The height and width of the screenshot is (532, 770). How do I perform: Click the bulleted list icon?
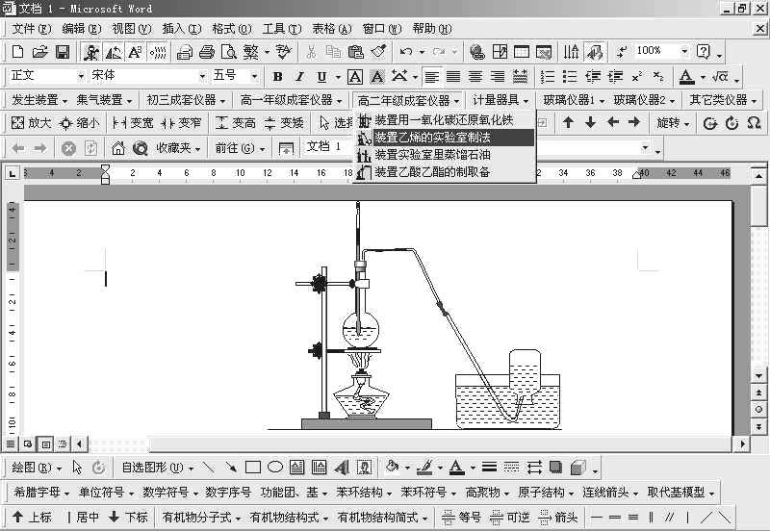[570, 77]
